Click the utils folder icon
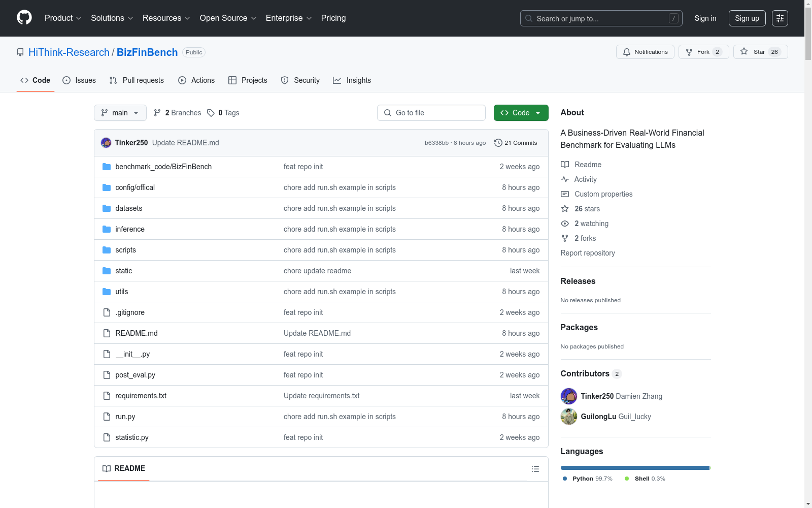The height and width of the screenshot is (508, 812). tap(107, 292)
